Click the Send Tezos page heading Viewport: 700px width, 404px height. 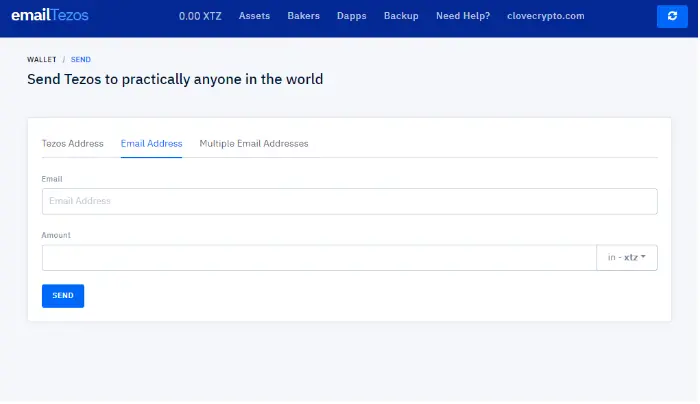tap(175, 79)
